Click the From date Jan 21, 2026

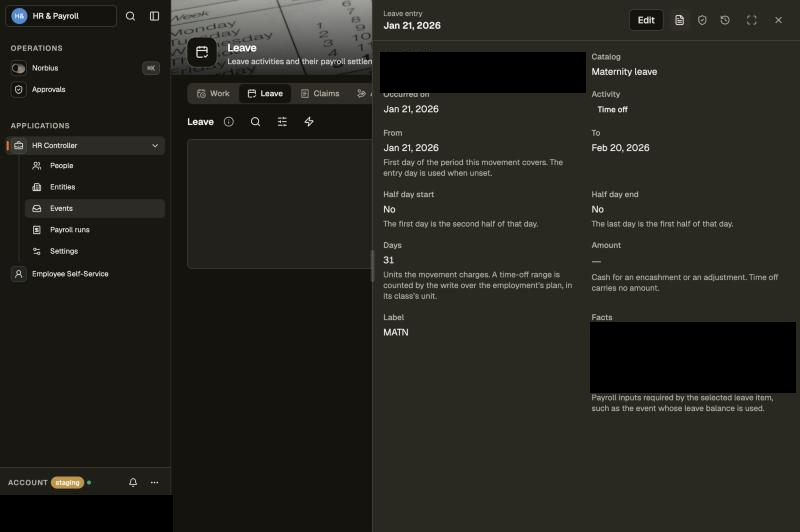(411, 148)
